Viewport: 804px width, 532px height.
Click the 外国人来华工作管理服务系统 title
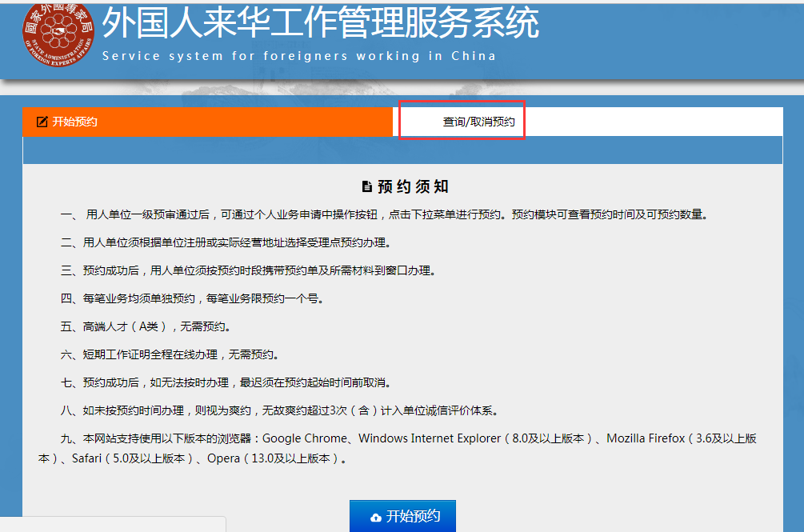pyautogui.click(x=320, y=26)
